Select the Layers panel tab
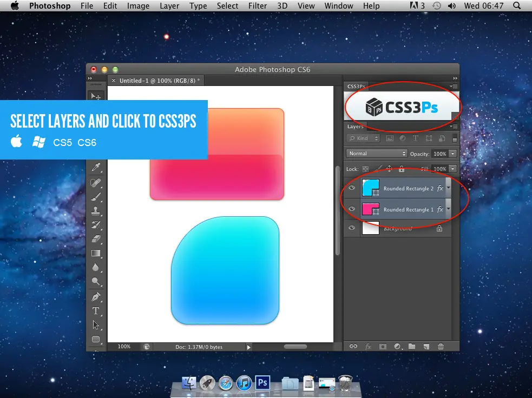 coord(355,127)
